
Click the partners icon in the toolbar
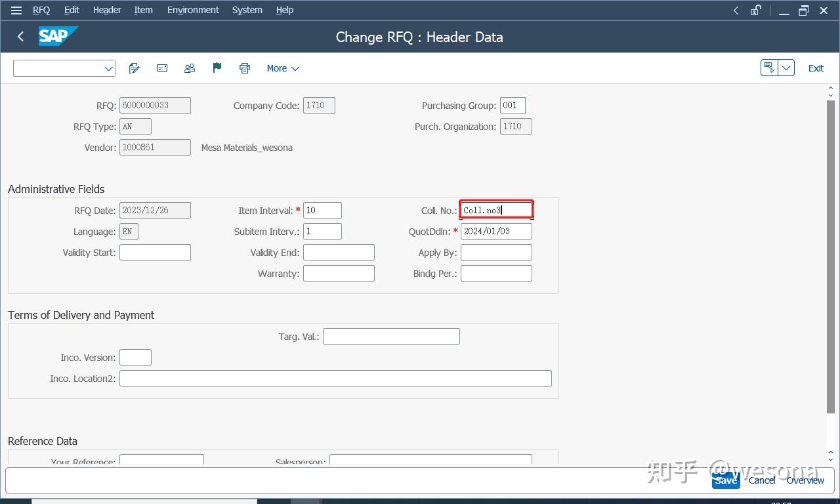(x=190, y=68)
